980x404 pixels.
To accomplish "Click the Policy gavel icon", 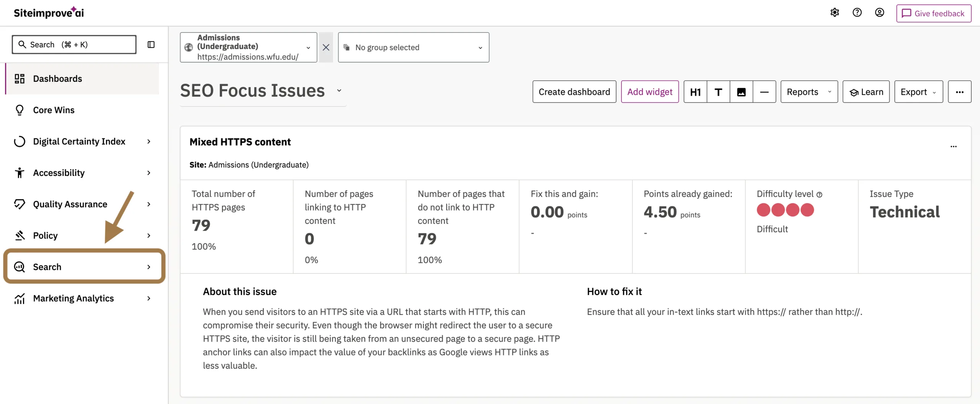I will 20,235.
